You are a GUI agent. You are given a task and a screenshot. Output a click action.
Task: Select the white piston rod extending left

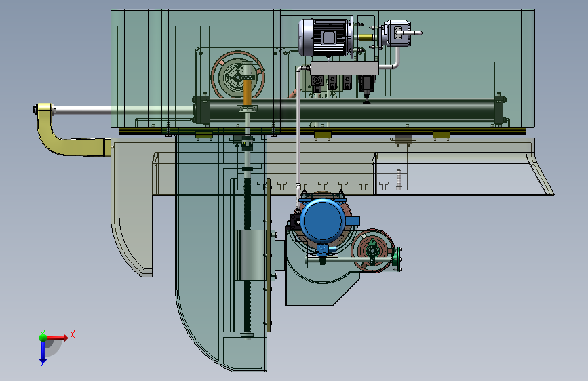pos(123,110)
